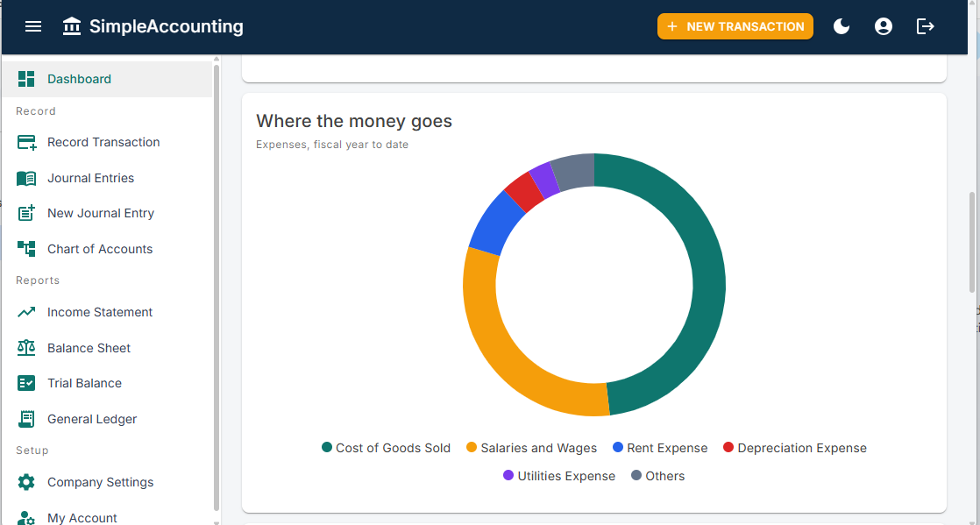Viewport: 980px width, 525px height.
Task: Toggle Depreciation Expense legend item
Action: point(795,448)
